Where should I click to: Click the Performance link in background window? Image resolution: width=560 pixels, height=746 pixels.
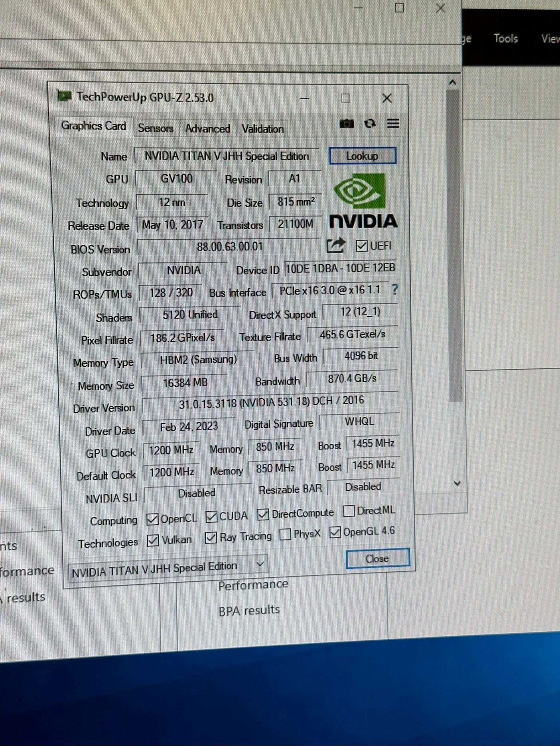coord(253,585)
